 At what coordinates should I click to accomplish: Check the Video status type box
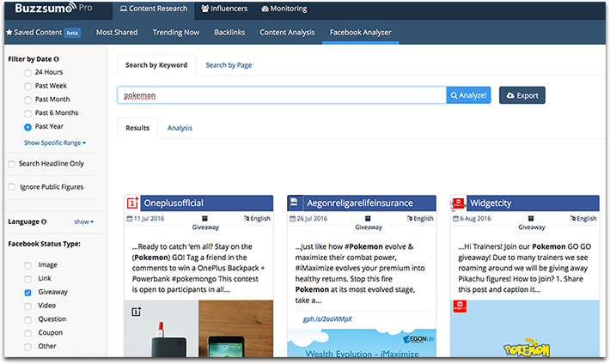tap(28, 306)
